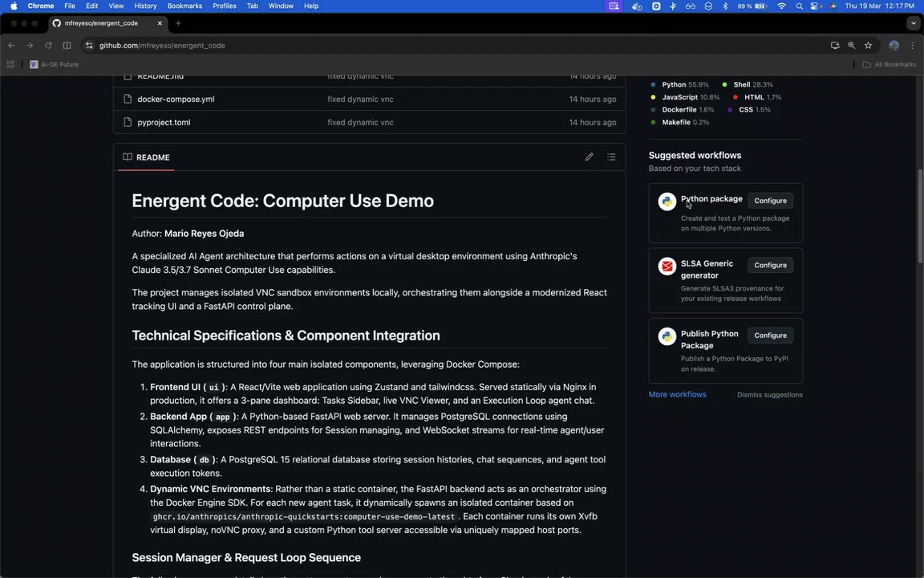Open the Bluetooth status menu

point(725,6)
